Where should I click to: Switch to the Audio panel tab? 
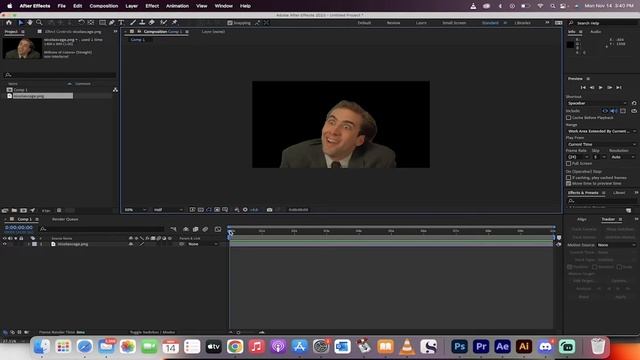(x=596, y=31)
